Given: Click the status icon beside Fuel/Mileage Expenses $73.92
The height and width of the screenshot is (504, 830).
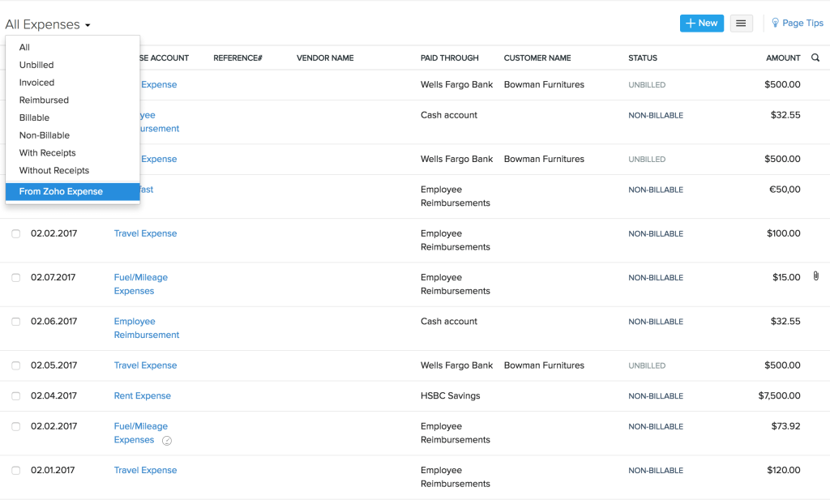Looking at the screenshot, I should tap(167, 441).
